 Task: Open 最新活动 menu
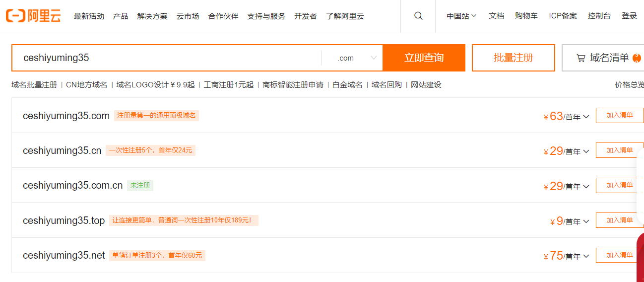click(89, 16)
